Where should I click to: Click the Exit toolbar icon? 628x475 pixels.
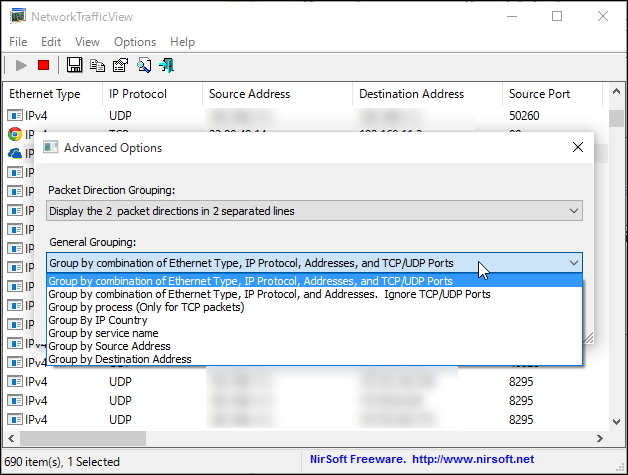(166, 65)
